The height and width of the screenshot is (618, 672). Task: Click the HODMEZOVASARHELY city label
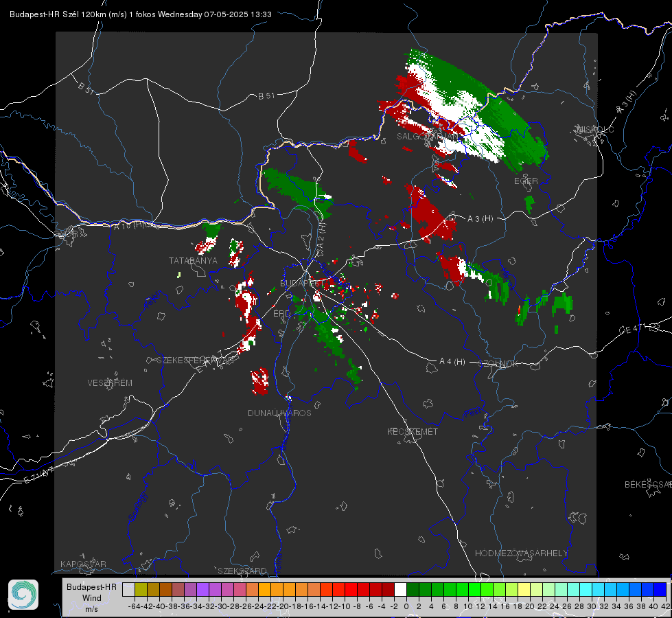coord(521,553)
